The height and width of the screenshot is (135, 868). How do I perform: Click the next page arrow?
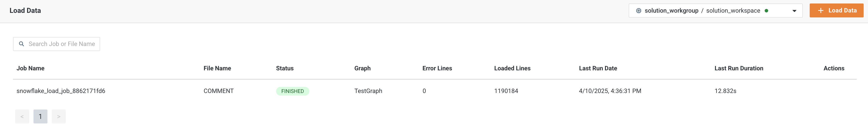[59, 116]
